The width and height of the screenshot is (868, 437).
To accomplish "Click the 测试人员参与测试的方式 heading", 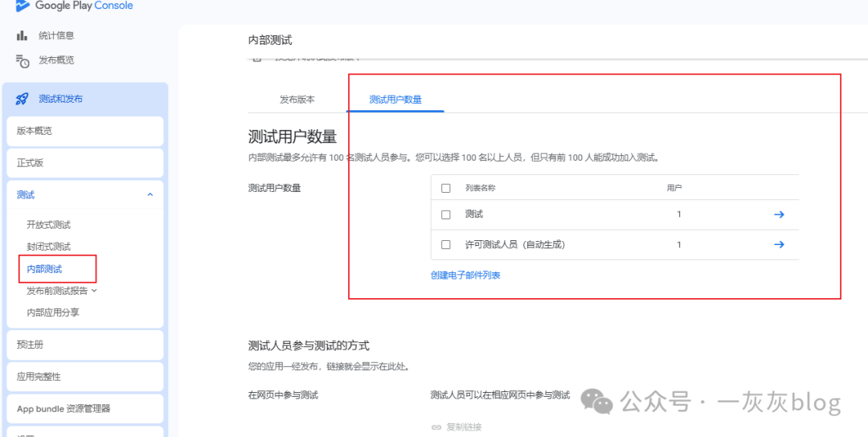I will (309, 346).
